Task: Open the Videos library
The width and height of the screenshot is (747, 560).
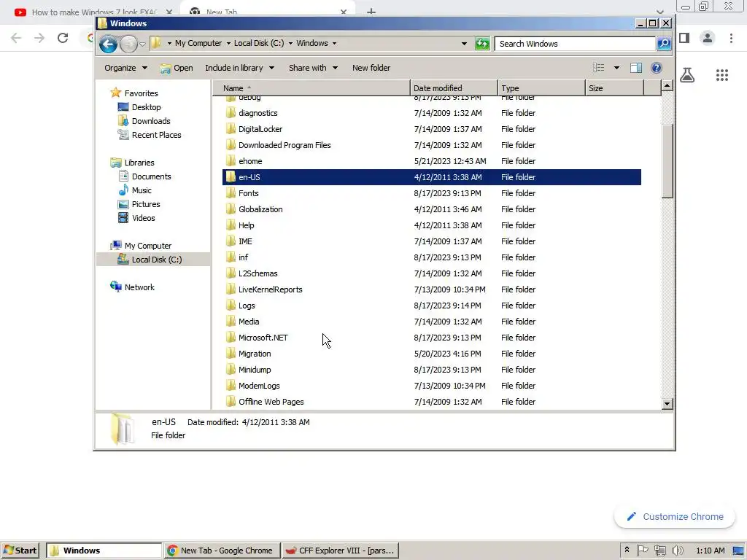Action: tap(144, 217)
